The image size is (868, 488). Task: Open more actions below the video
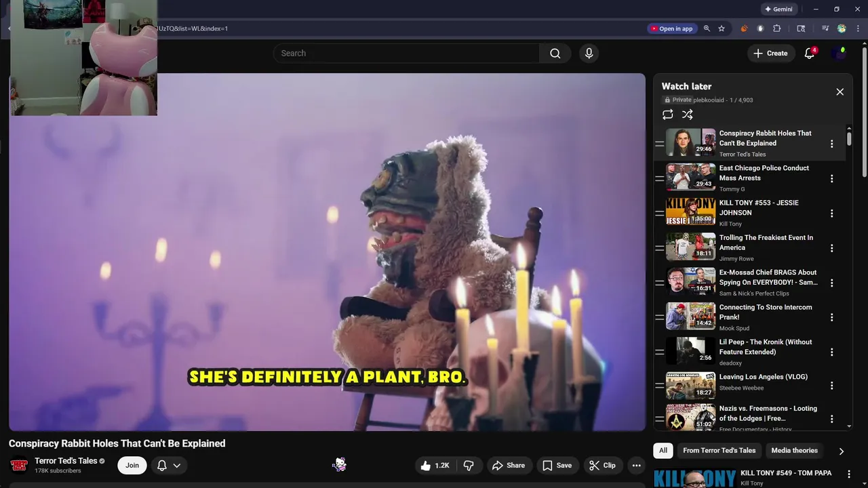pyautogui.click(x=636, y=466)
